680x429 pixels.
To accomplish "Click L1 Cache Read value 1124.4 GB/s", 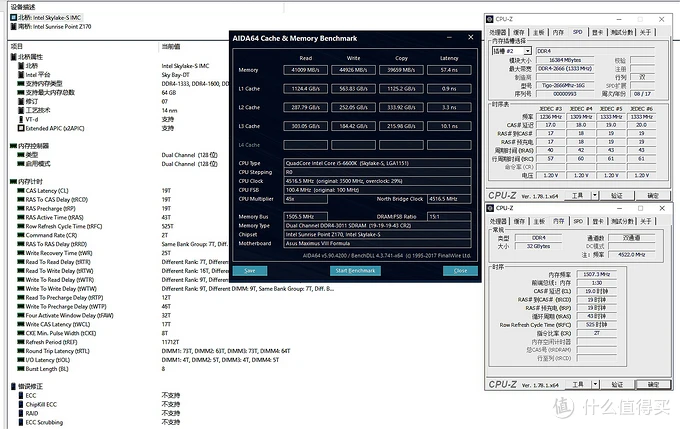I will tap(305, 88).
